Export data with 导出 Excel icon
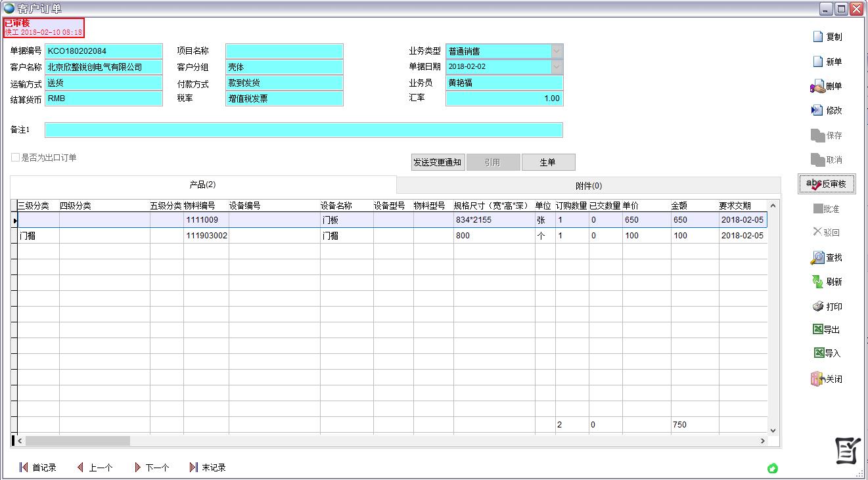The width and height of the screenshot is (868, 480). pyautogui.click(x=818, y=330)
